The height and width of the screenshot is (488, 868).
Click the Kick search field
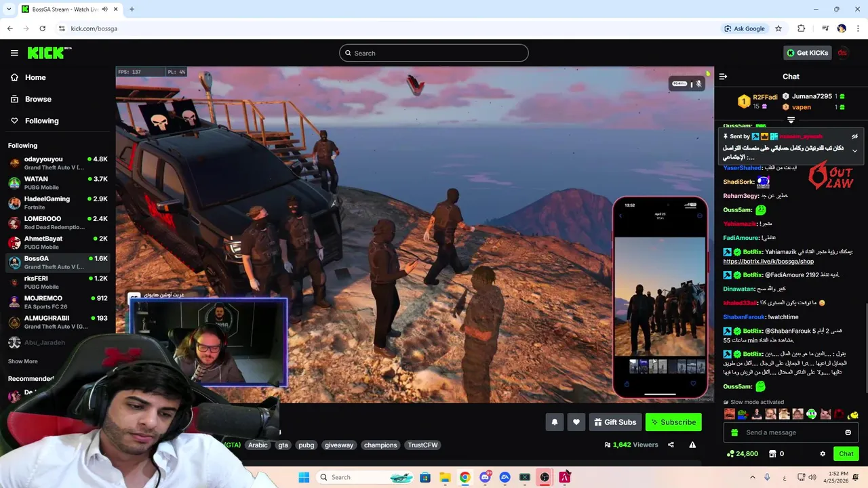tap(434, 53)
